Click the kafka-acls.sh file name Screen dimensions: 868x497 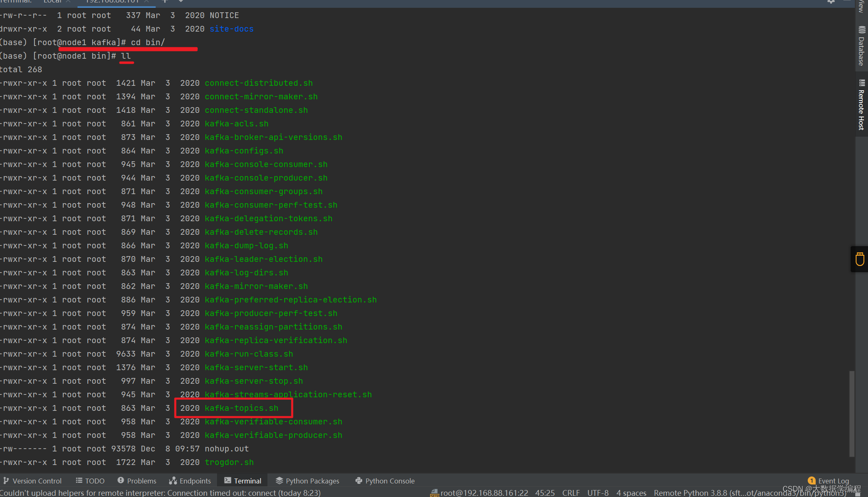[x=237, y=124]
